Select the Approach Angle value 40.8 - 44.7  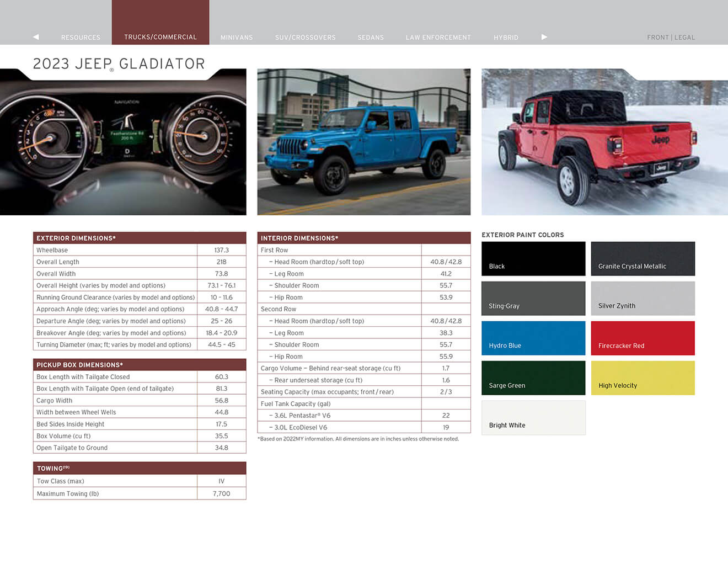tap(222, 309)
